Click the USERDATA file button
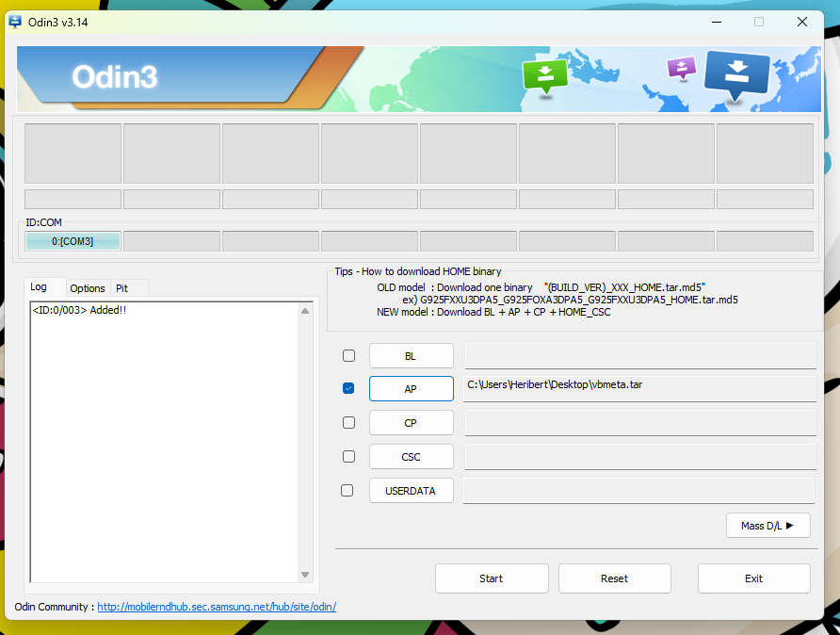 tap(411, 491)
